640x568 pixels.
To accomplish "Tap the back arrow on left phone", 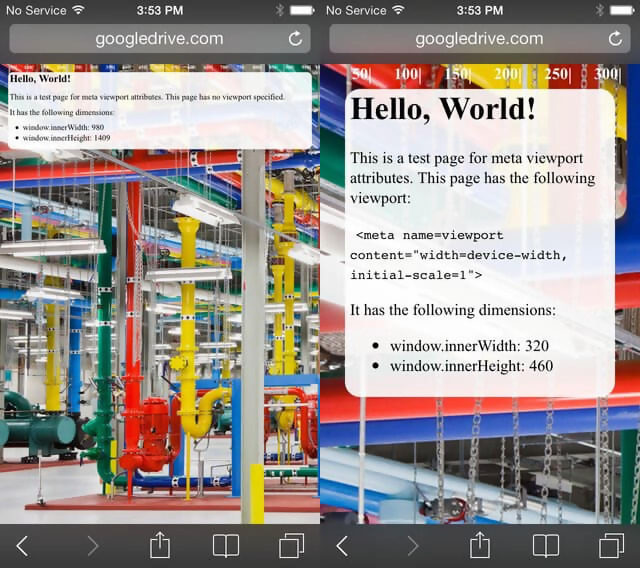I will [22, 546].
